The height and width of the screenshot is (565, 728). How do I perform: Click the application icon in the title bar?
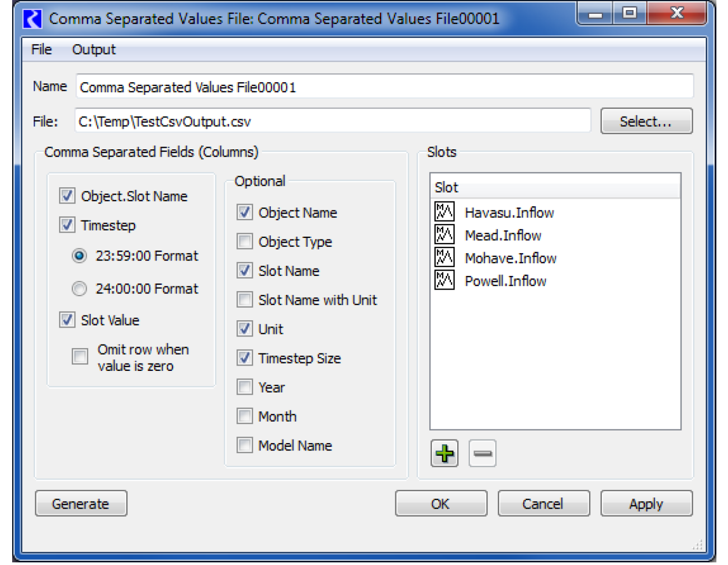(32, 19)
